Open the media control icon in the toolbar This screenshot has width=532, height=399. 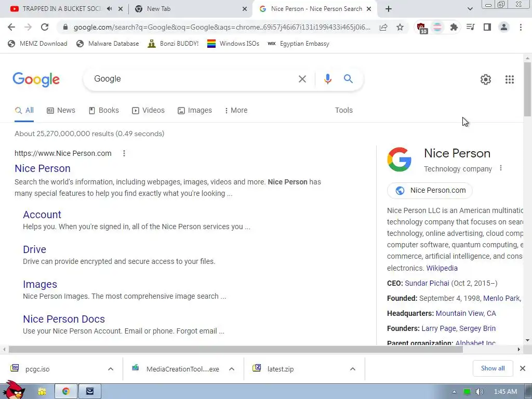(470, 27)
